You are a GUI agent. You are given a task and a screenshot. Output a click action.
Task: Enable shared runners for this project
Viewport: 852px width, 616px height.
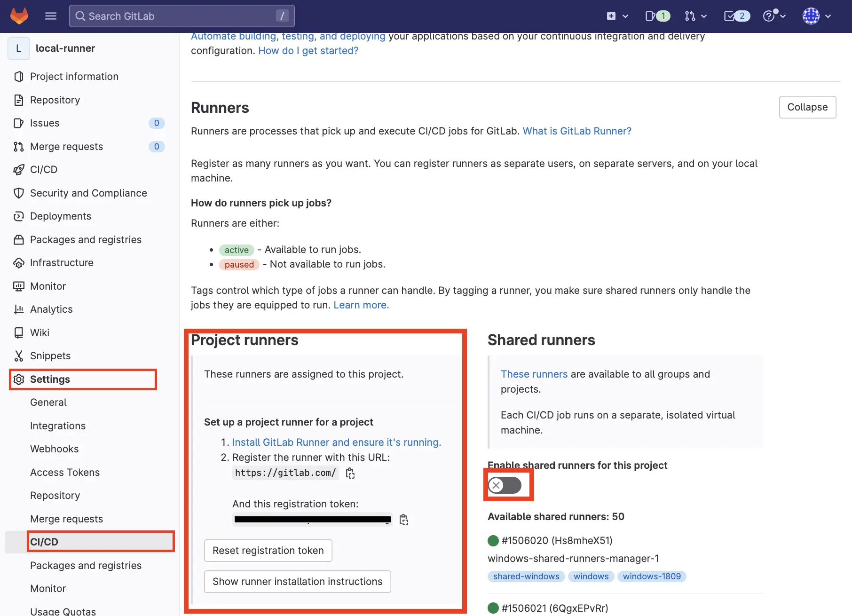pos(505,485)
